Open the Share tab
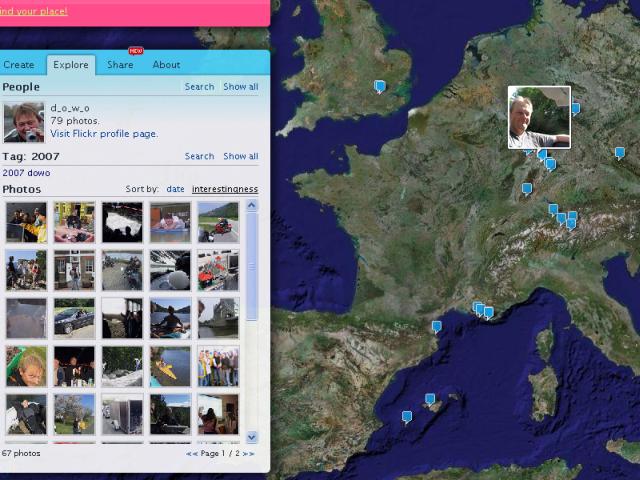 [120, 65]
